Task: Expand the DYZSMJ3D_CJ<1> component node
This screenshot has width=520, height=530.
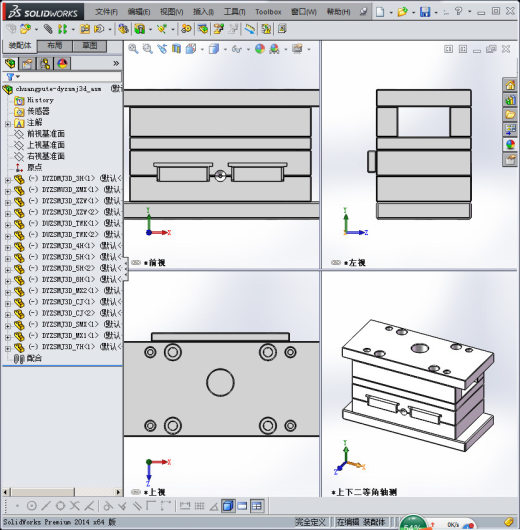Action: 8,304
